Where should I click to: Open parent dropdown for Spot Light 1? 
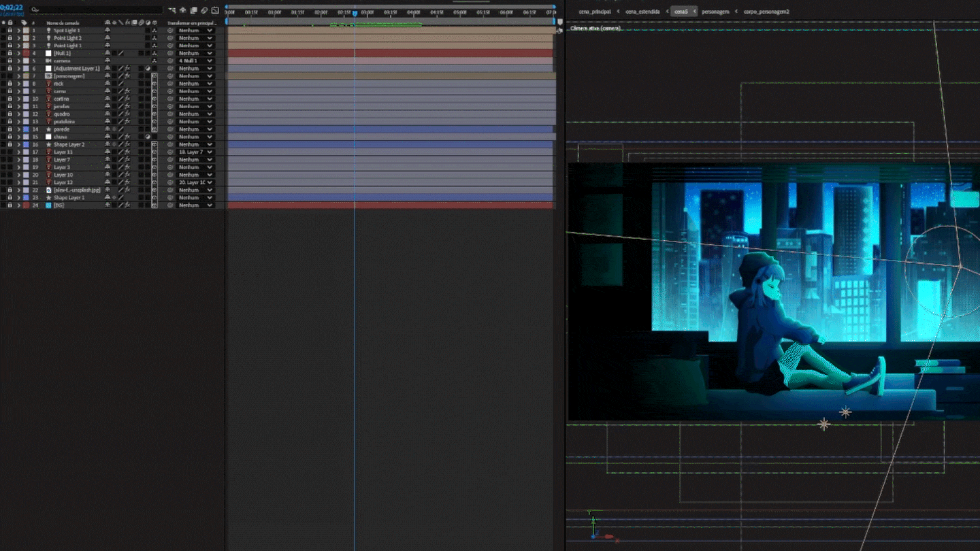tap(196, 31)
